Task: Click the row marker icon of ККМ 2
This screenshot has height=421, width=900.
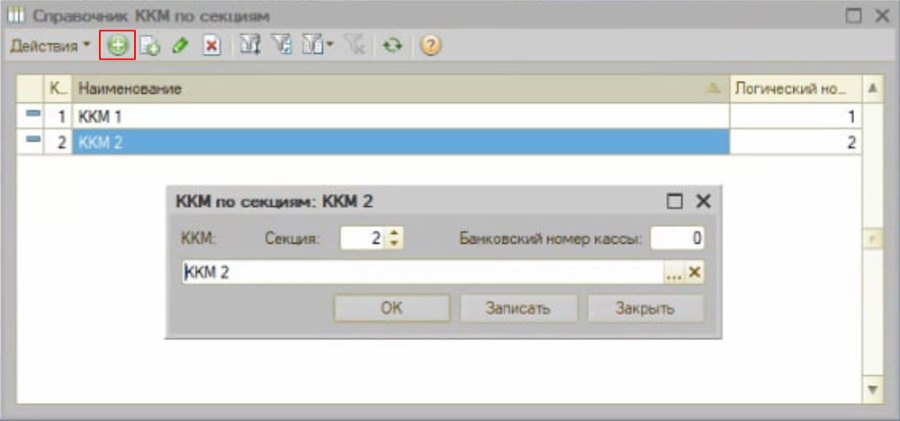Action: (32, 140)
